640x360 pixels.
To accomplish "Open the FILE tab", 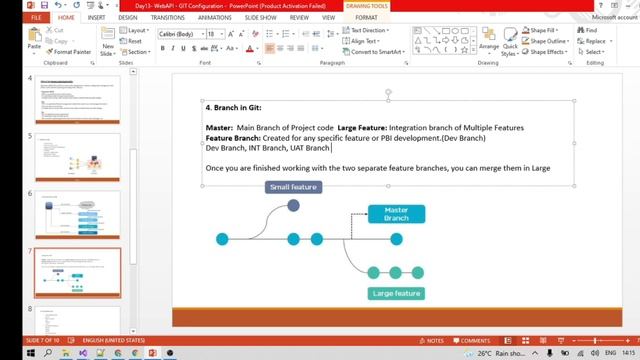I will coord(36,18).
